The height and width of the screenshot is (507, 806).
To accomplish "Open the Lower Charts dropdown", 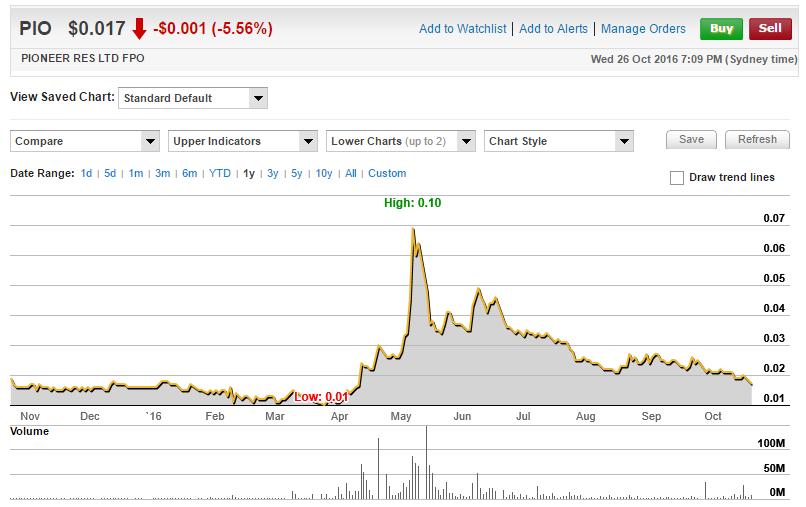I will 401,141.
